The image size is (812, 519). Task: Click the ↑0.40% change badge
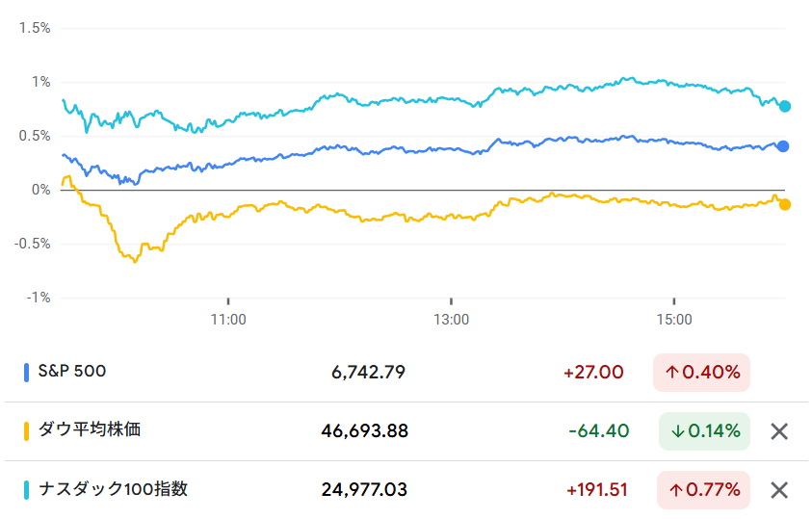pyautogui.click(x=701, y=373)
